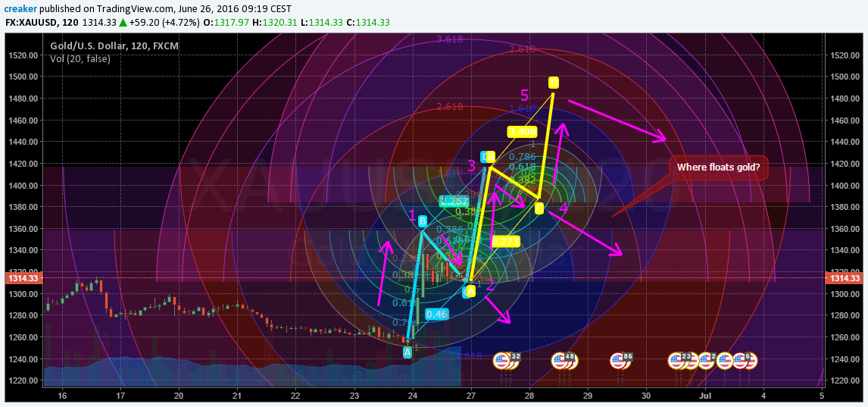The height and width of the screenshot is (407, 868).
Task: Select the magenta wave number 5
Action: tap(525, 95)
